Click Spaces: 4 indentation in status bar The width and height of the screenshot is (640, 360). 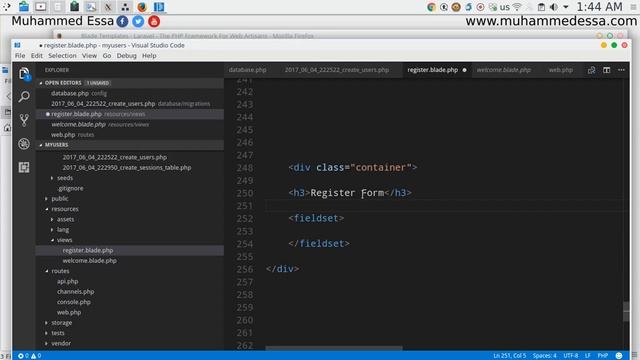544,356
